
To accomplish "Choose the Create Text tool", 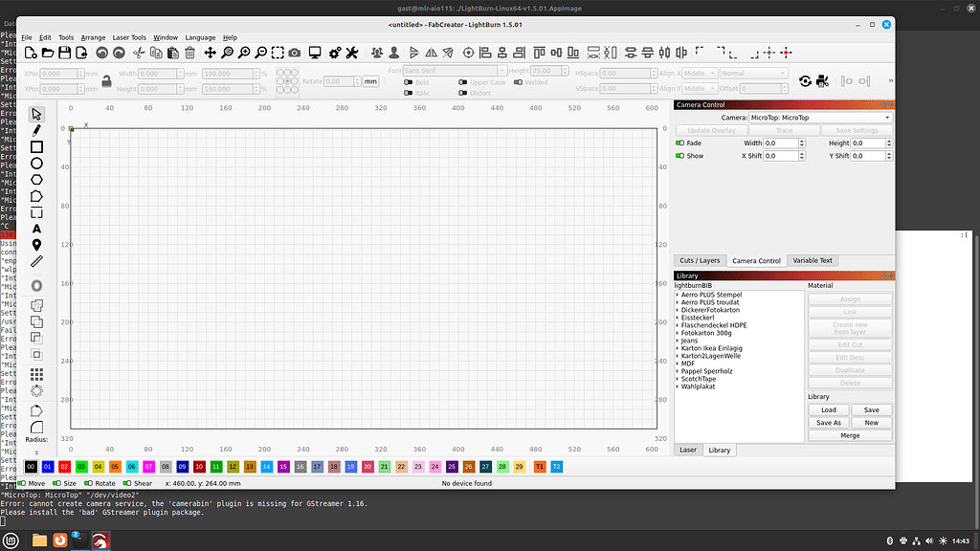I will click(36, 229).
